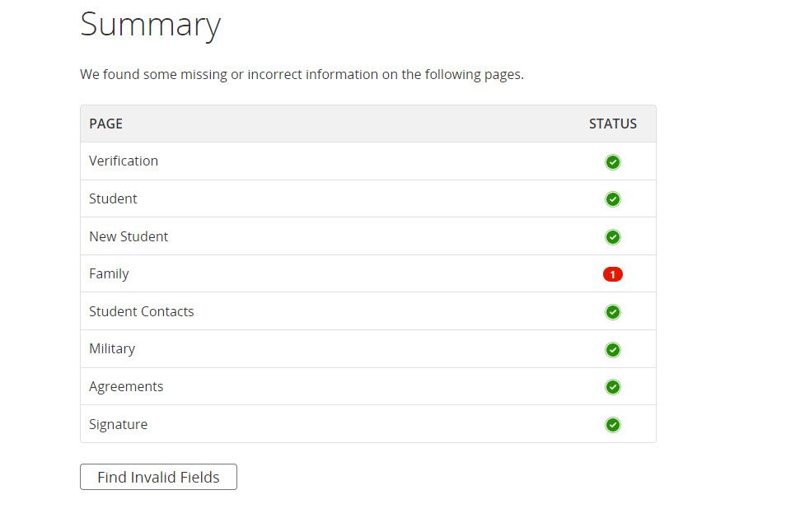800x532 pixels.
Task: Open the Family page to fix errors
Action: tap(109, 273)
